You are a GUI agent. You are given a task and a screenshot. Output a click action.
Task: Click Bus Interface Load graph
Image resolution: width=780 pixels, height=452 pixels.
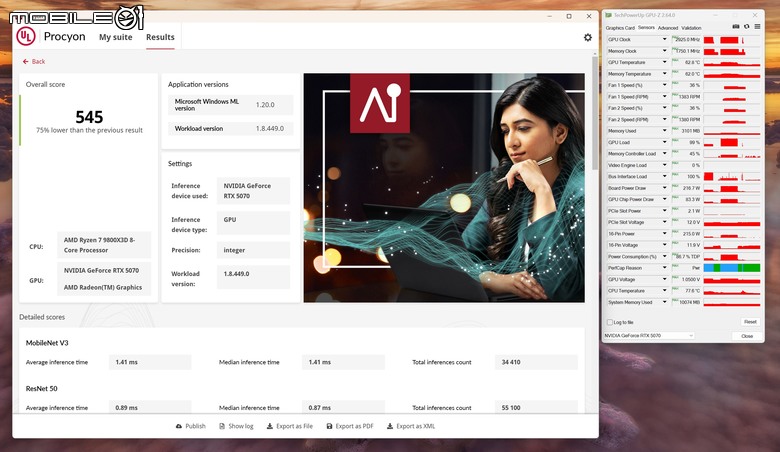click(732, 177)
